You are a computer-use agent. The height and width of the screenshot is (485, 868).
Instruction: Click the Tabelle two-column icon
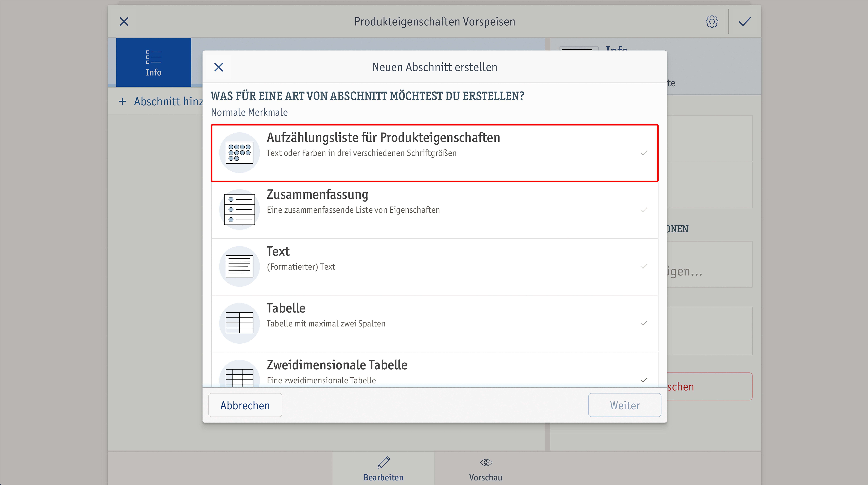(x=239, y=323)
